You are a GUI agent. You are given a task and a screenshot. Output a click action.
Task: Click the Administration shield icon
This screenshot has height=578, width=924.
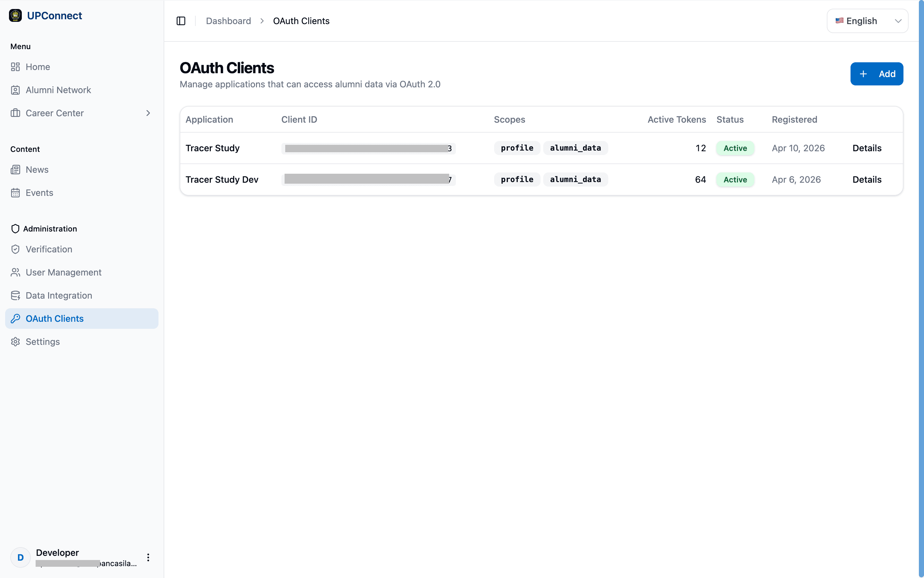[15, 229]
